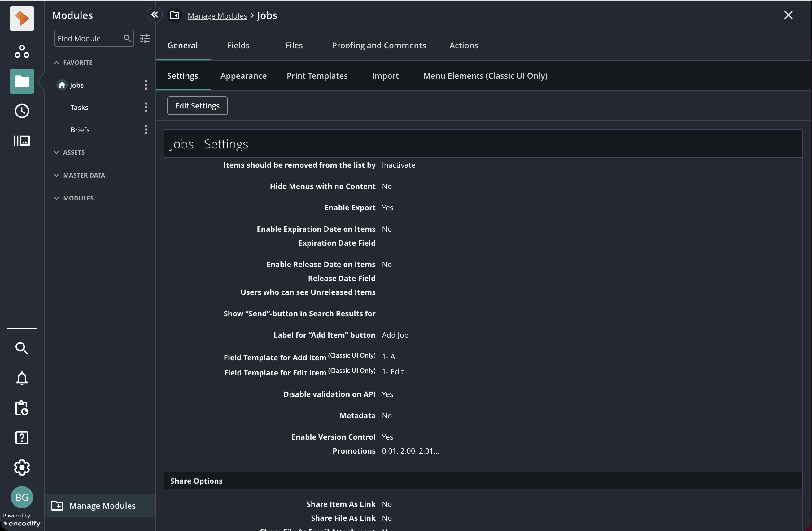Open the Tasks favorite module
812x531 pixels.
pos(79,107)
